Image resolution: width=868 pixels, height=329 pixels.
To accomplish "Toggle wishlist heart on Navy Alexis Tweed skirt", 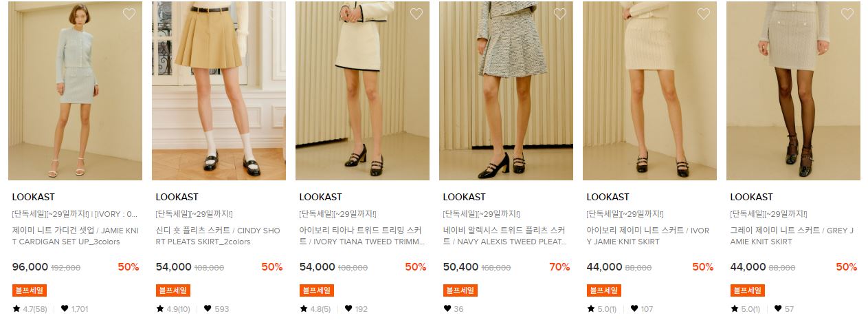I will pyautogui.click(x=560, y=14).
